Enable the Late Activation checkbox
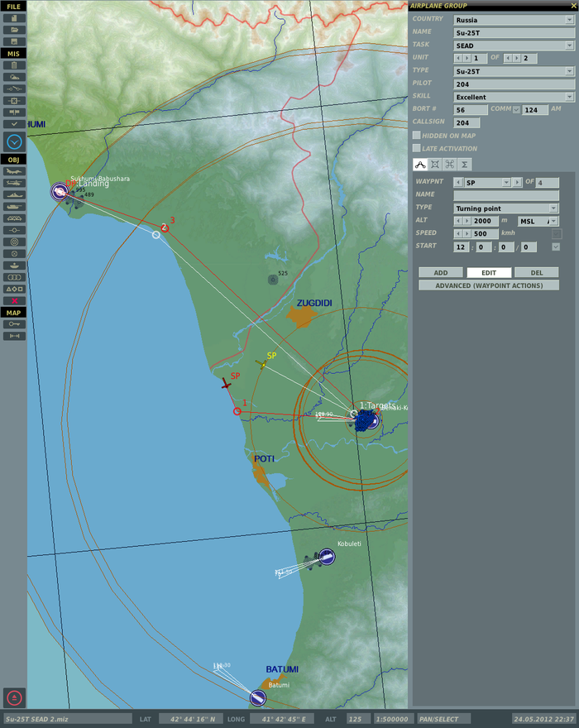Viewport: 579px width, 728px height. 417,148
